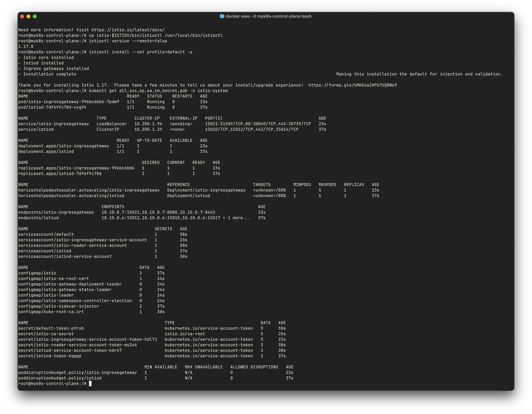Click the 'UP-TO-DATE' column header
The image size is (532, 414).
point(149,140)
